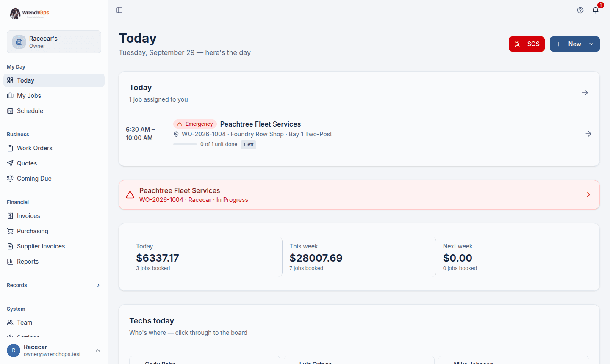This screenshot has width=610, height=364.
Task: Open the New button dropdown arrow
Action: pos(591,44)
